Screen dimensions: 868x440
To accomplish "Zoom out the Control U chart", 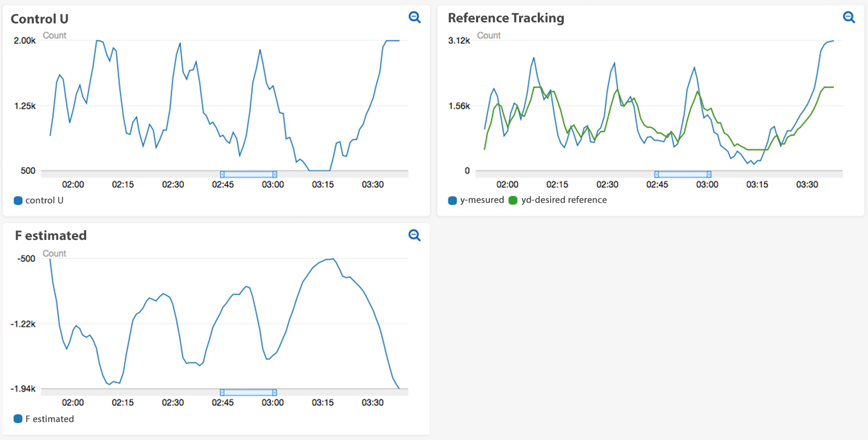I will coord(414,17).
